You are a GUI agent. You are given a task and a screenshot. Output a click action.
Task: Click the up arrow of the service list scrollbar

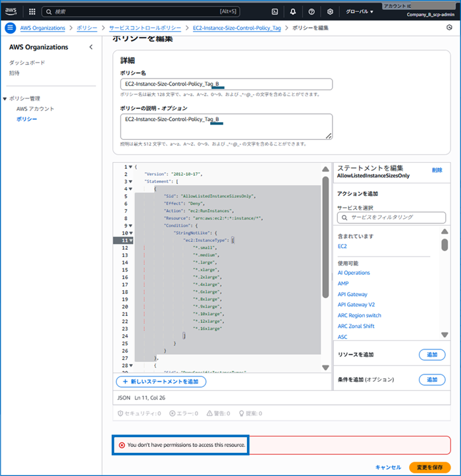(x=445, y=231)
